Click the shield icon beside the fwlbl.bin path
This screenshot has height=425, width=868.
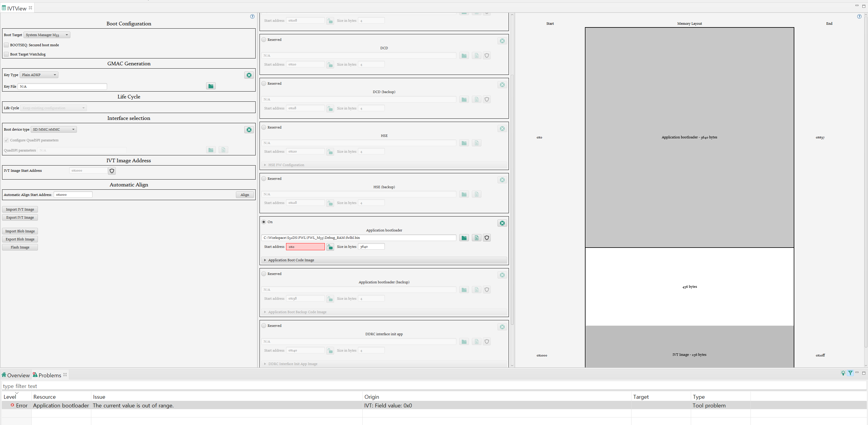486,238
